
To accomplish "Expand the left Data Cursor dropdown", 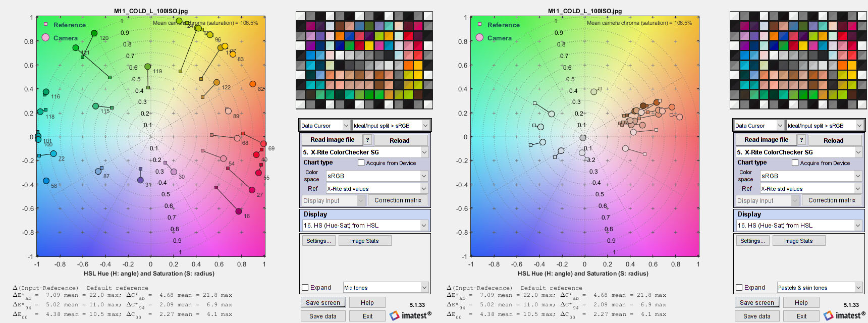I will [325, 126].
